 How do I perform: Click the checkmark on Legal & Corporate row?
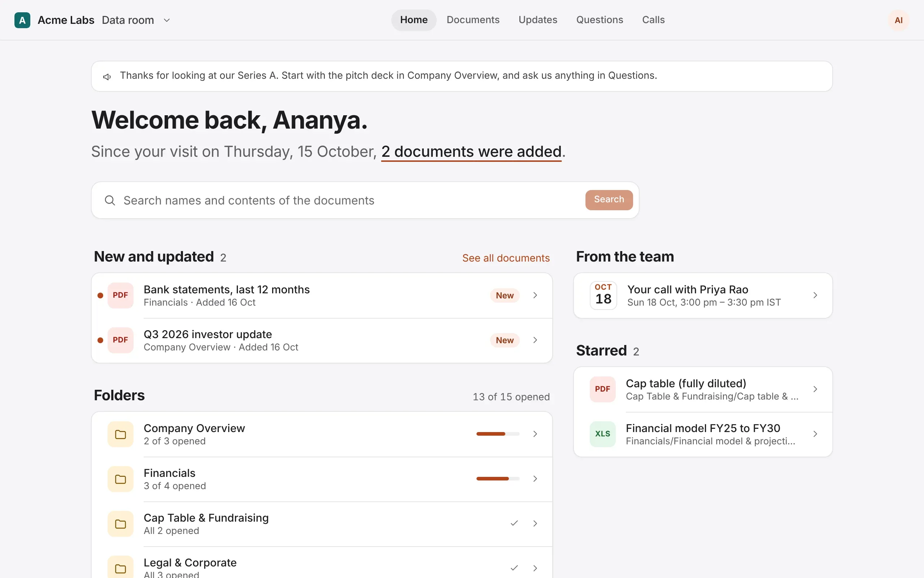[514, 568]
